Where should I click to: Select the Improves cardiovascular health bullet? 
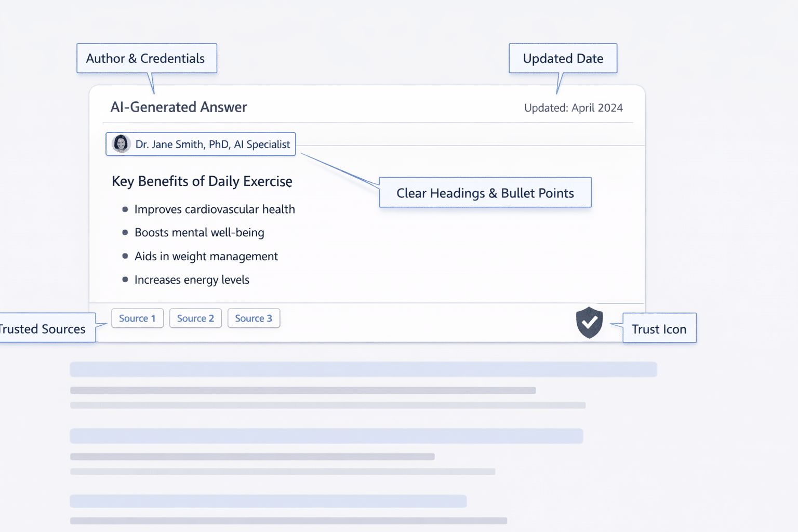tap(215, 209)
